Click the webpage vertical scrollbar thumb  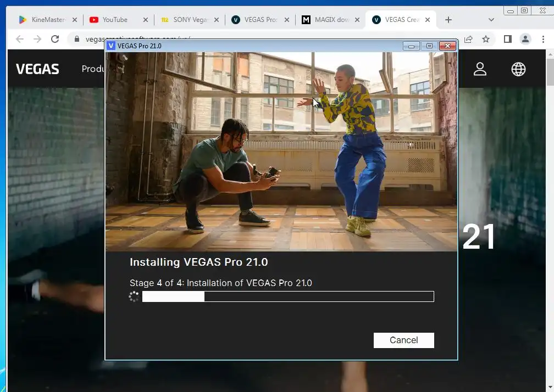tap(550, 72)
